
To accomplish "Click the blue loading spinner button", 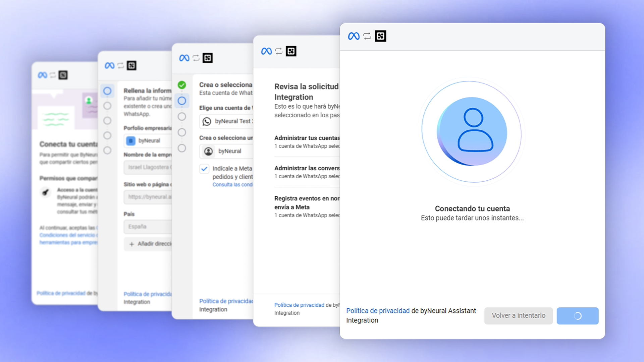I will point(578,316).
